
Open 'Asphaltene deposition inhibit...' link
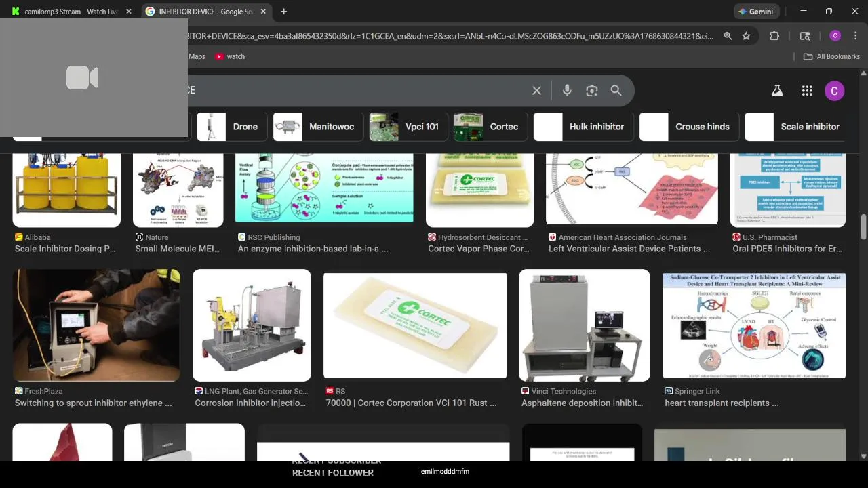point(582,403)
